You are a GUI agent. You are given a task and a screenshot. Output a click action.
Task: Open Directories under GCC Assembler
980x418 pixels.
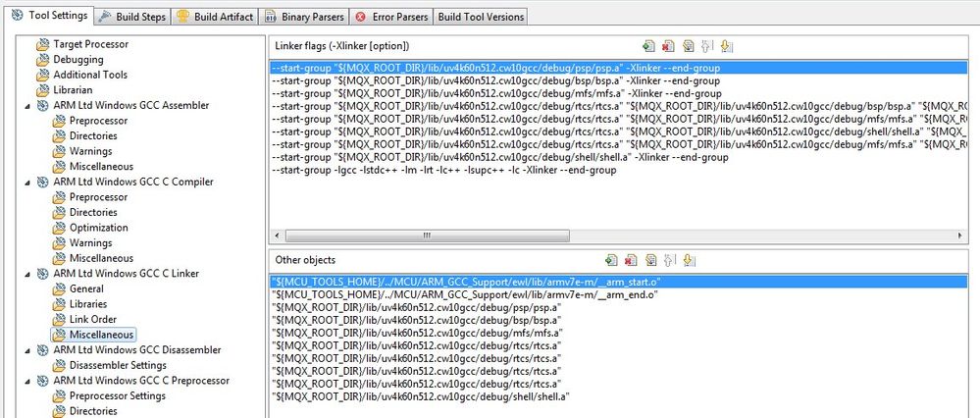point(93,135)
